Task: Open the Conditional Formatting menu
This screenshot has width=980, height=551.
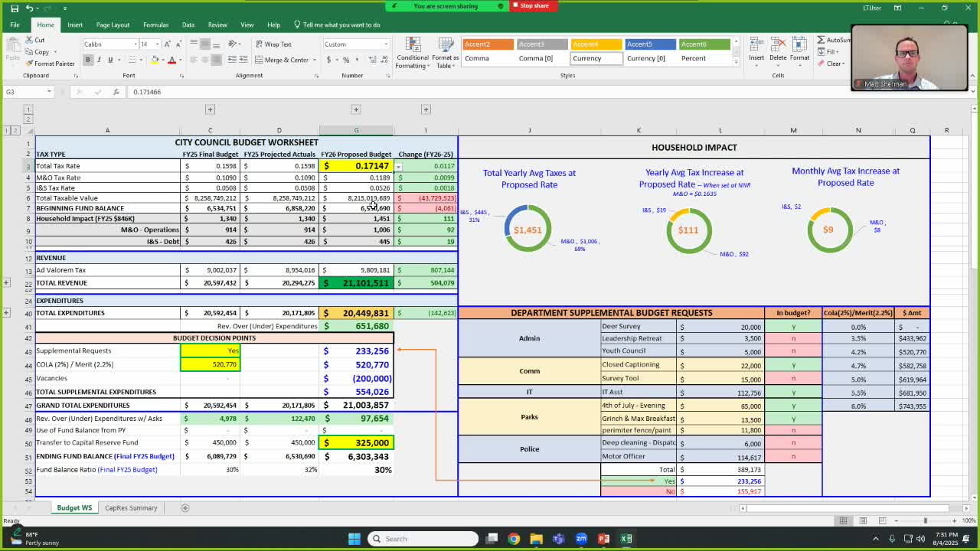Action: click(412, 52)
